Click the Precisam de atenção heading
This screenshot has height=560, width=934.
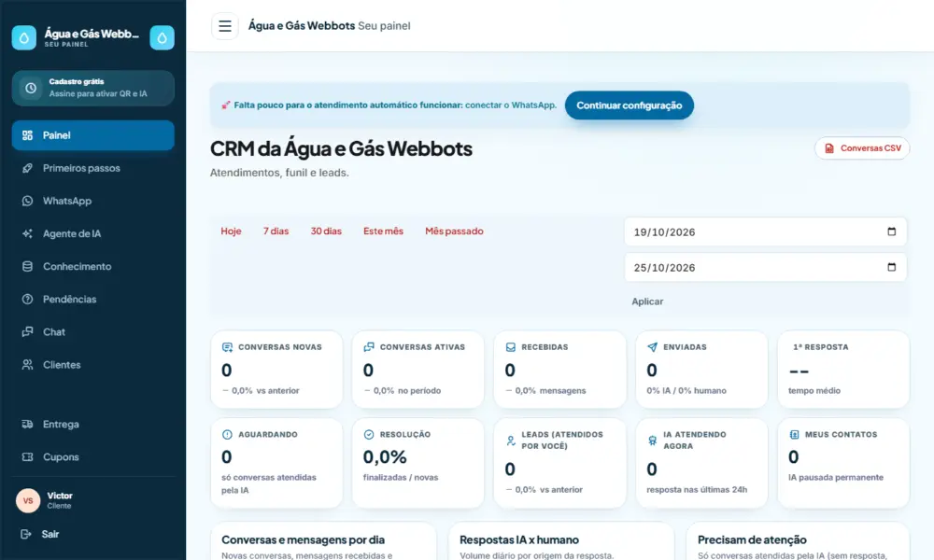(752, 539)
